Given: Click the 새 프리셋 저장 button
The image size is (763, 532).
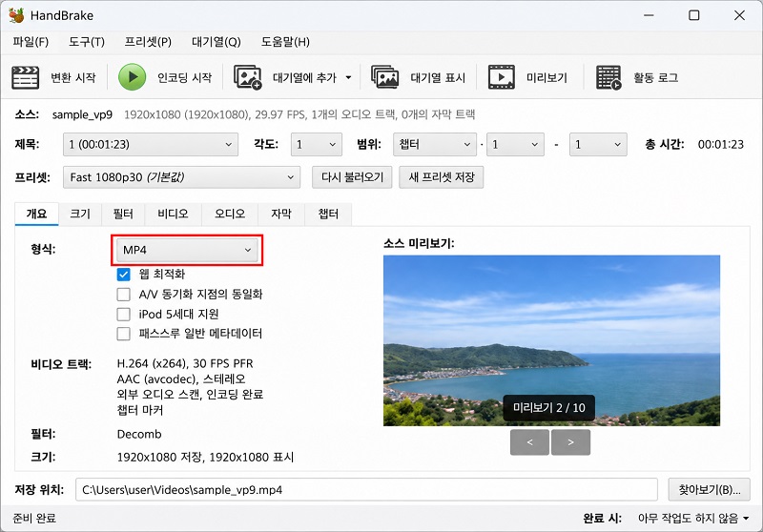Looking at the screenshot, I should (x=442, y=177).
